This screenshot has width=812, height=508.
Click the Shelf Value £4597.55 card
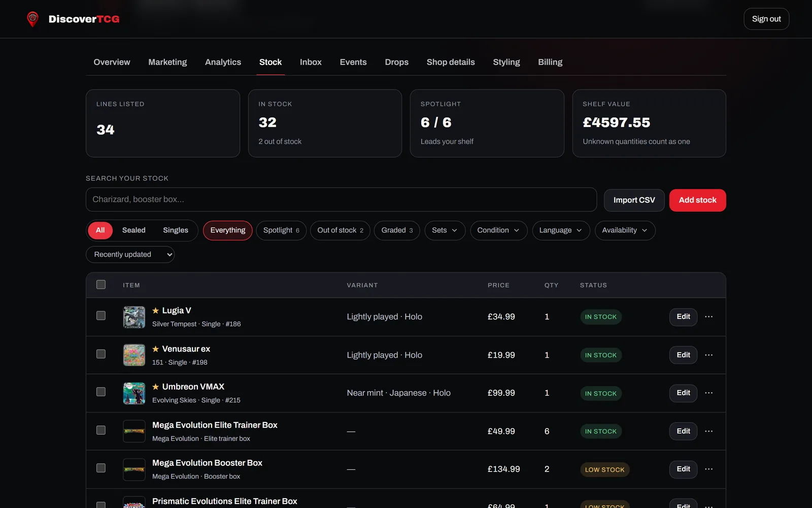(x=649, y=123)
